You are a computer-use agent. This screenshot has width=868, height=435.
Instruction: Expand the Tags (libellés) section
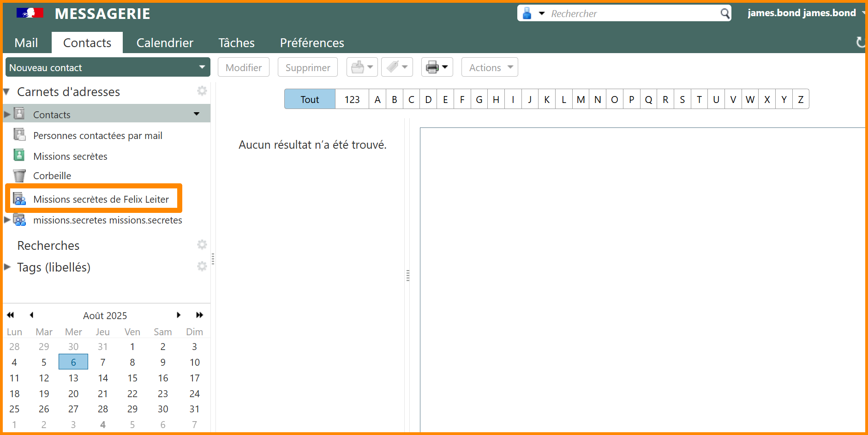[7, 267]
